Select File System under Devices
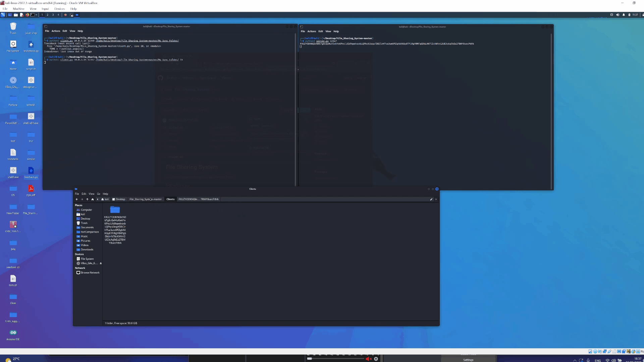 pos(87,259)
